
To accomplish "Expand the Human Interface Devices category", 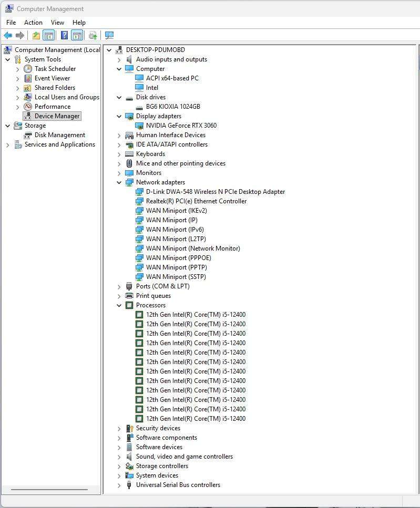I will pyautogui.click(x=119, y=135).
